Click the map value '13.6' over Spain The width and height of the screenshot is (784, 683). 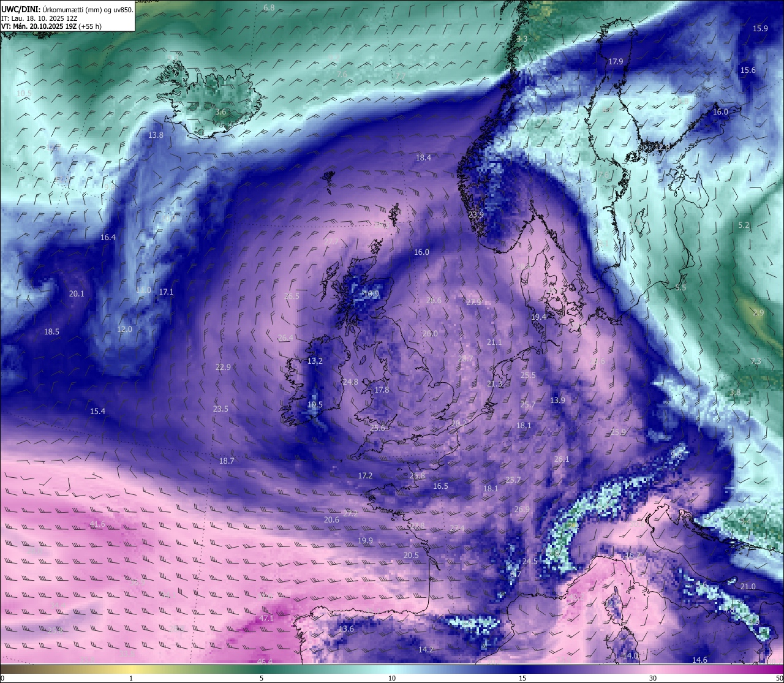coord(346,628)
